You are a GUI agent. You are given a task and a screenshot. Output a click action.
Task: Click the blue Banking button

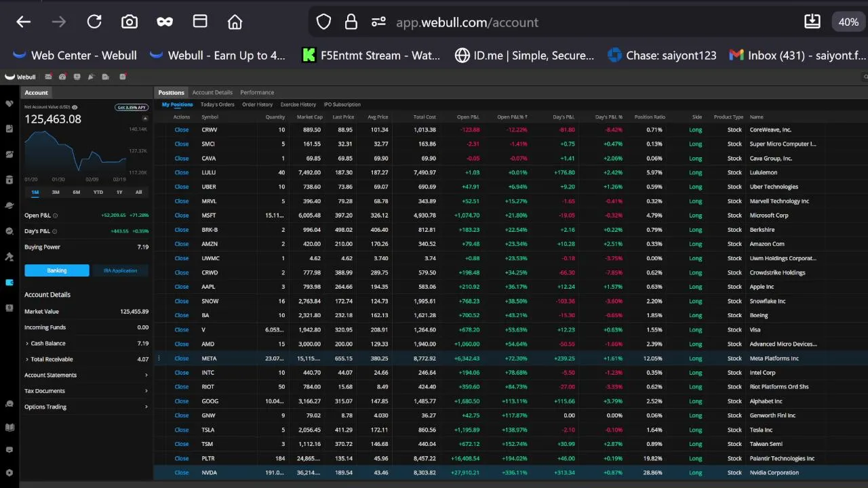(57, 270)
